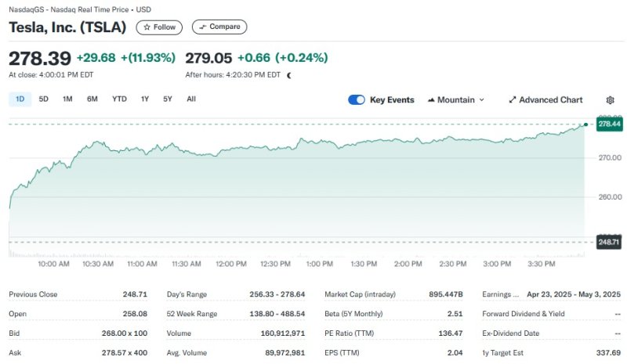Image resolution: width=627 pixels, height=364 pixels.
Task: Switch to 6M chart range
Action: coord(92,99)
